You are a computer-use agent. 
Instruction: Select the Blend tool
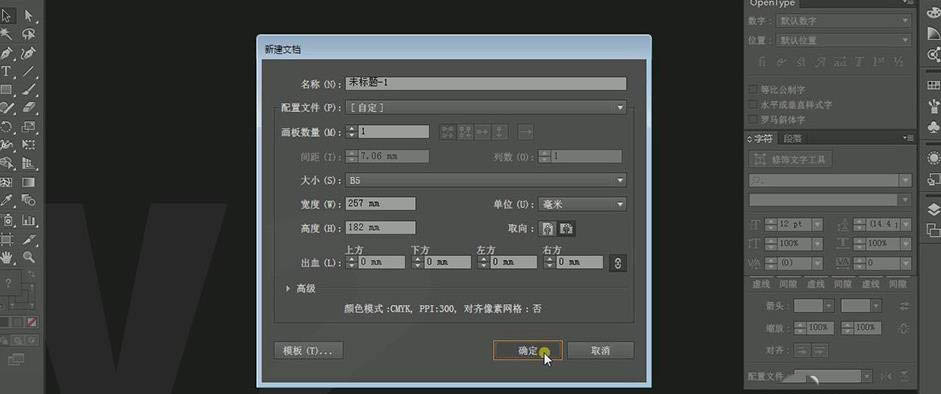pos(29,200)
